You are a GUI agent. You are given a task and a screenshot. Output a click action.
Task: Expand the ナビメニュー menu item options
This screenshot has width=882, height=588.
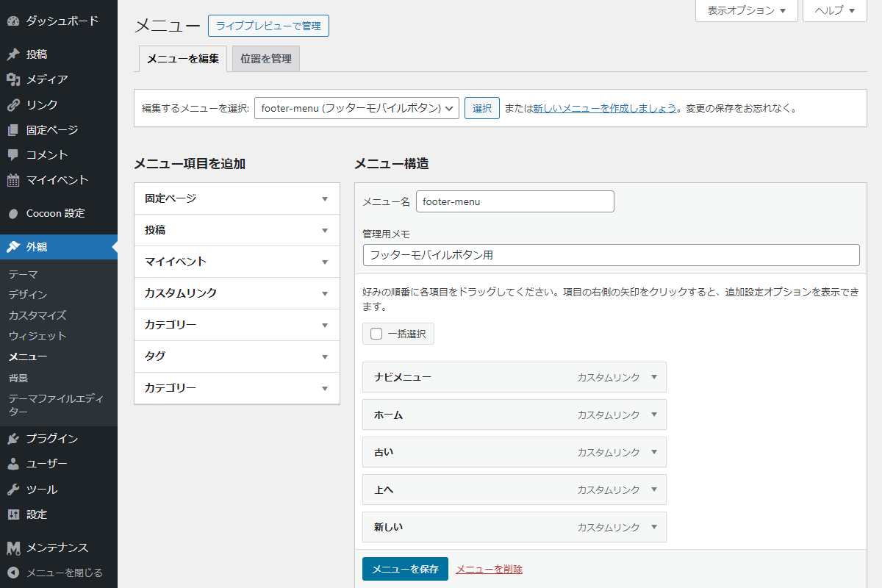(x=654, y=377)
